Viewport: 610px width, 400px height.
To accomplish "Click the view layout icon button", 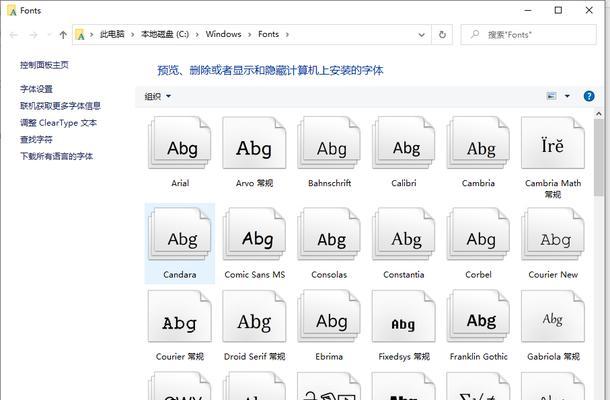I will point(552,96).
